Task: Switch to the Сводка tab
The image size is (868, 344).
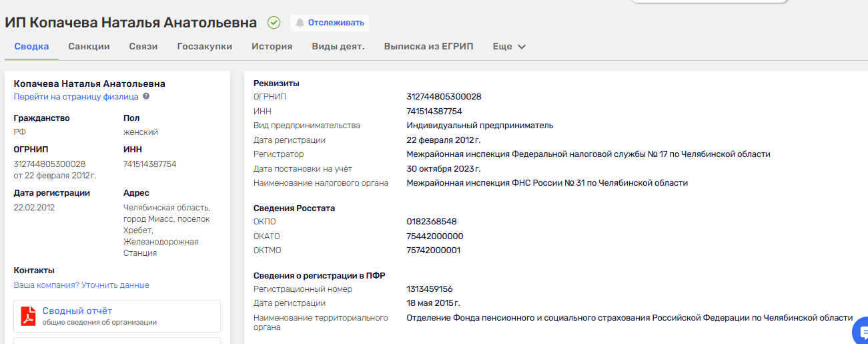Action: click(31, 47)
